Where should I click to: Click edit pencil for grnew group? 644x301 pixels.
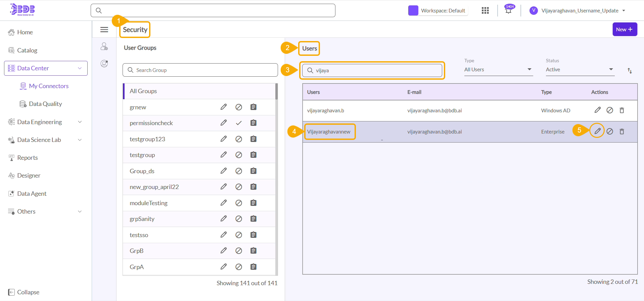[223, 107]
